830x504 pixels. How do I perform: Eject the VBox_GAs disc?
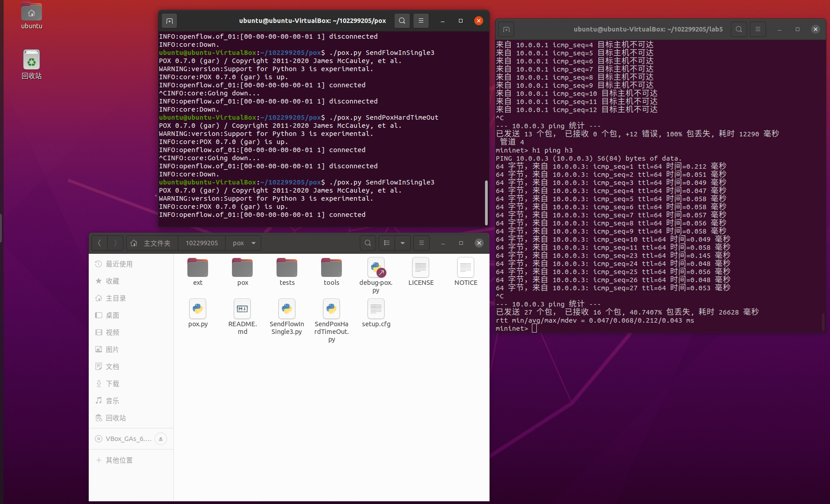[x=161, y=439]
